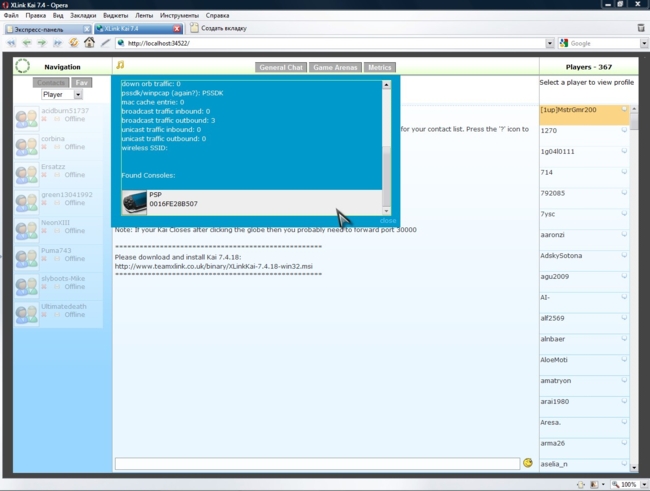Open the closed tabs trash icon
650x491 pixels.
640,28
